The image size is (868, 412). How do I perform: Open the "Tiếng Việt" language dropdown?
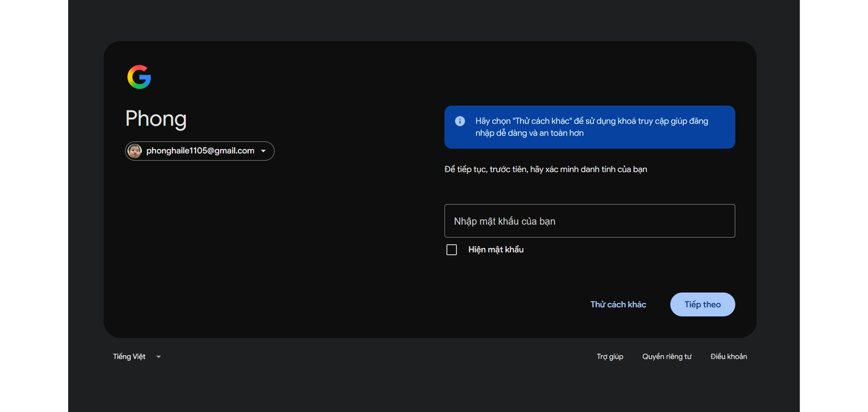(x=137, y=357)
